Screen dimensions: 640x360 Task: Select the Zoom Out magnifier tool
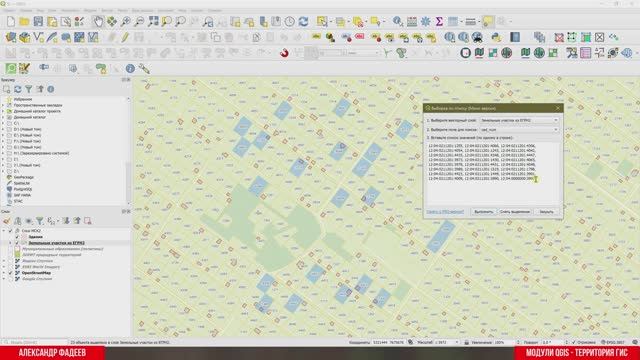(139, 22)
